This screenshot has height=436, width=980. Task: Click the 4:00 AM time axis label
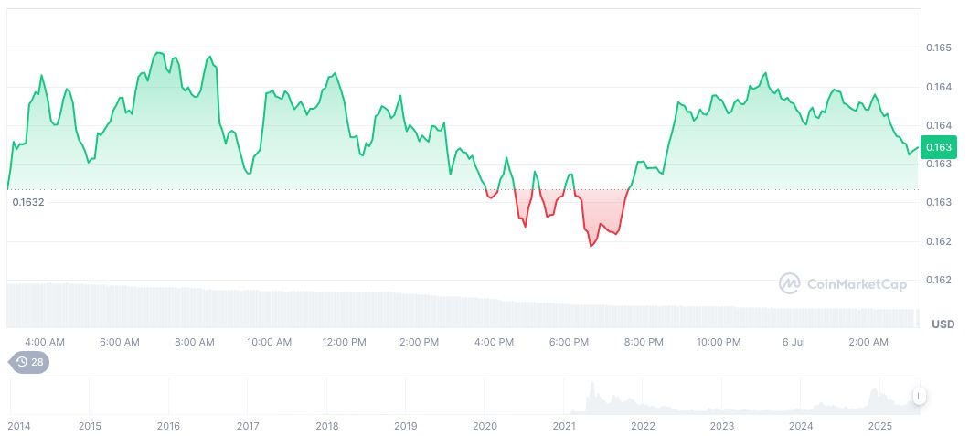click(x=45, y=342)
